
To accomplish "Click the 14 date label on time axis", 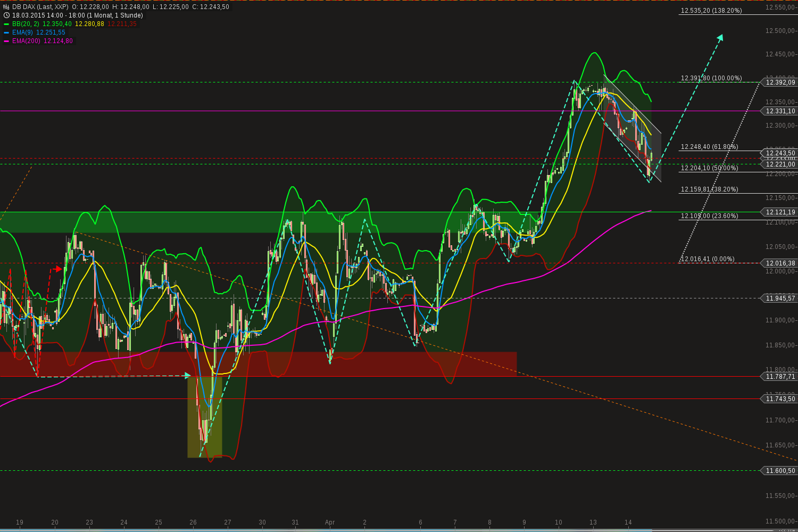I will pos(628,522).
